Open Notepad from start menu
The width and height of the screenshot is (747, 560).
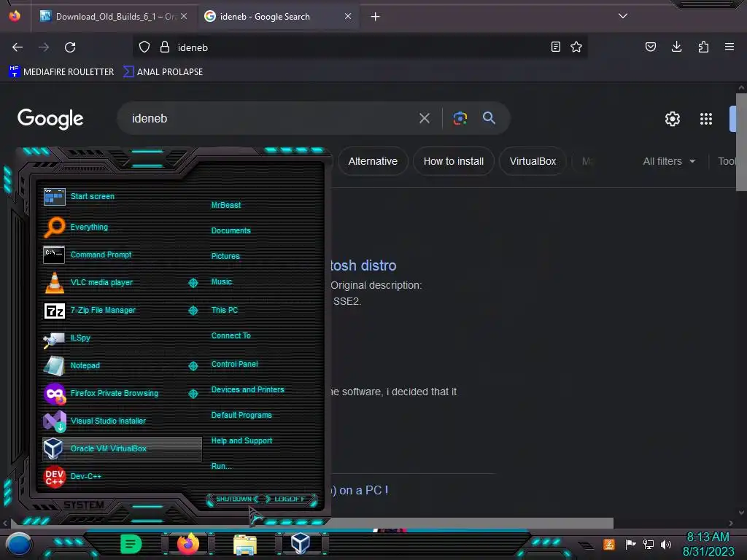85,365
